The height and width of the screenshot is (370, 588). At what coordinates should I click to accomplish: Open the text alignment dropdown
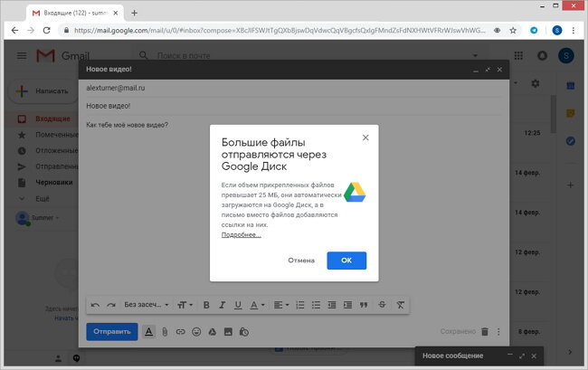280,305
